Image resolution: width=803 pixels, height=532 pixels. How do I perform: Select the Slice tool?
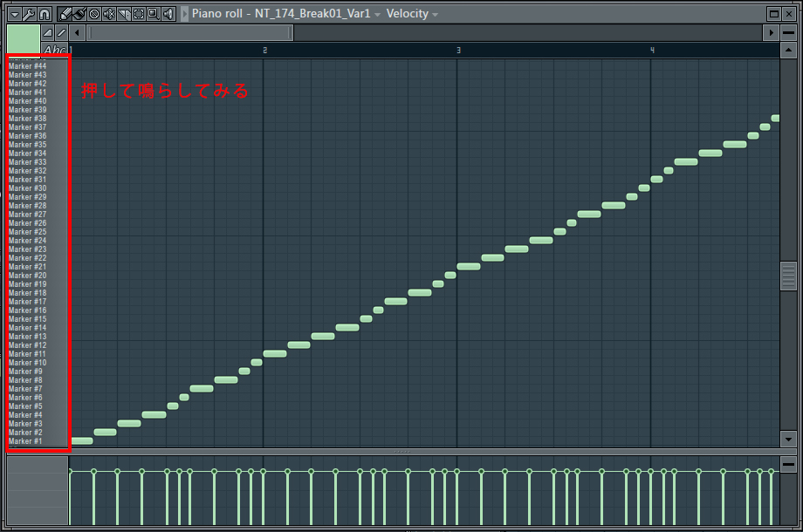(x=124, y=14)
